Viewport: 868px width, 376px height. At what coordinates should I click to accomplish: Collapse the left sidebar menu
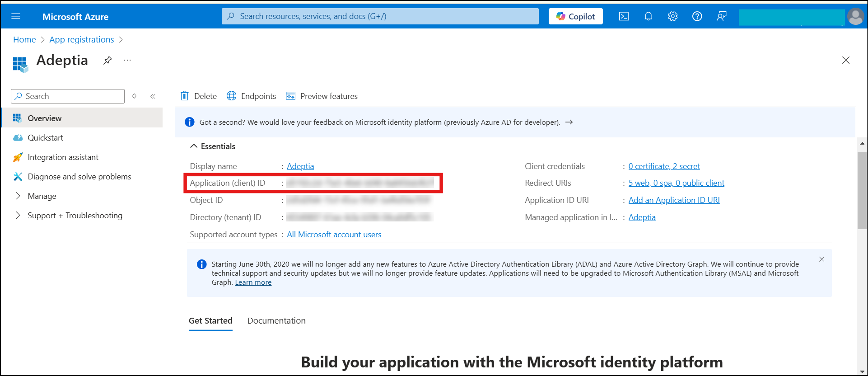(153, 96)
